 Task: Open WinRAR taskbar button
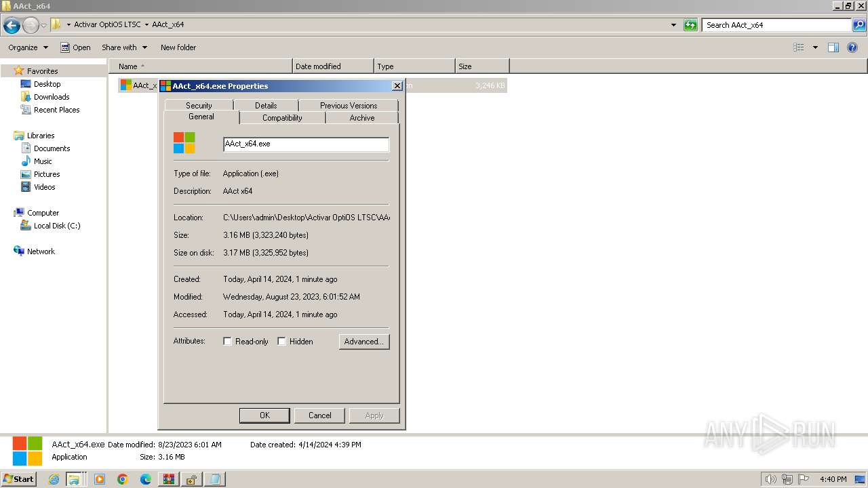tap(168, 479)
